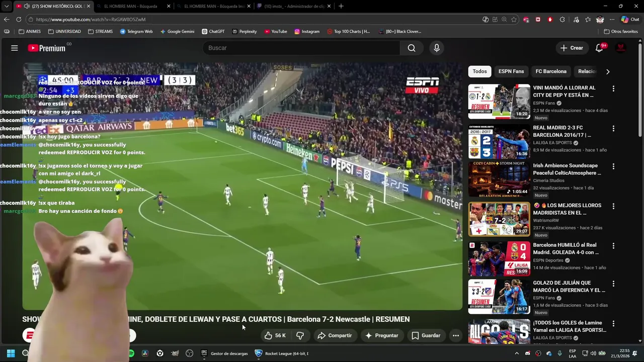The height and width of the screenshot is (362, 644).
Task: Zoom the page with magnifier icon
Action: (504, 19)
